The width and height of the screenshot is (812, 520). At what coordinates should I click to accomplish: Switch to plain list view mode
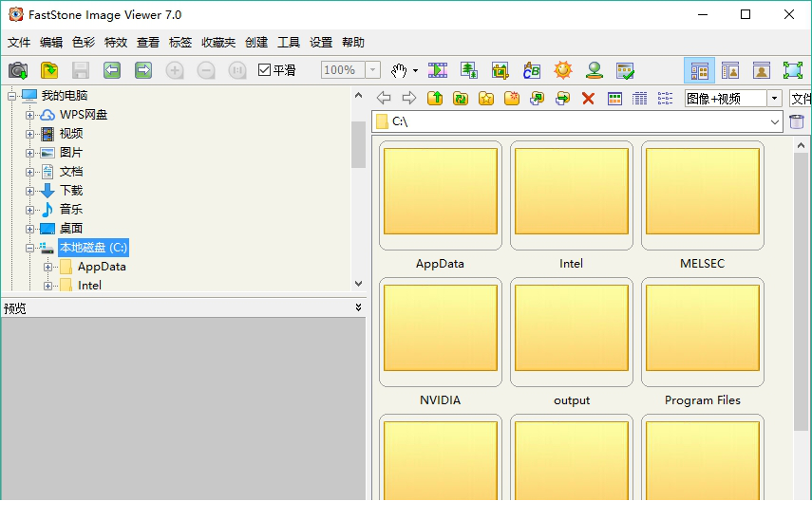pos(665,98)
